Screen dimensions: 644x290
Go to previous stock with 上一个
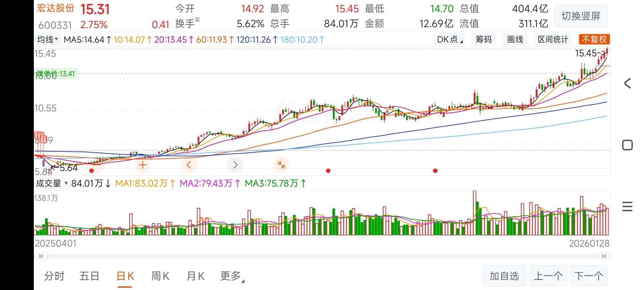click(x=548, y=276)
